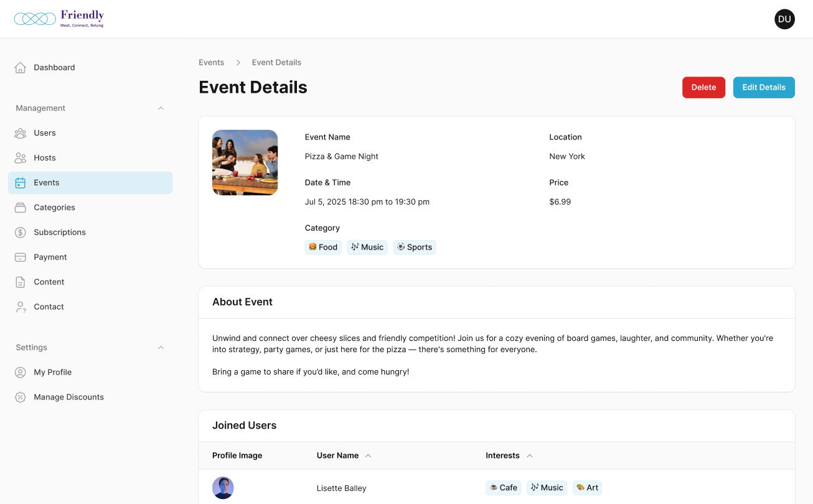Viewport: 813px width, 504px height.
Task: Click the Pizza & Game Night event thumbnail
Action: click(x=245, y=163)
